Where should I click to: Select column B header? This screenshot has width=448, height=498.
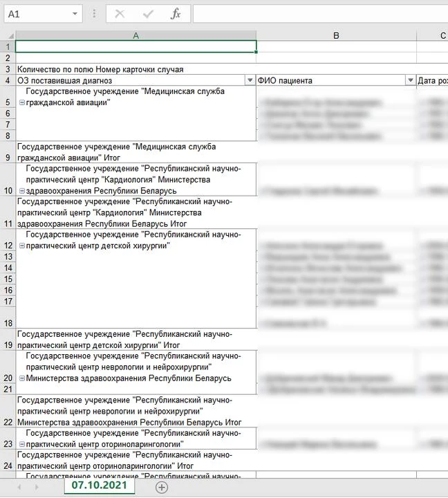tap(335, 35)
